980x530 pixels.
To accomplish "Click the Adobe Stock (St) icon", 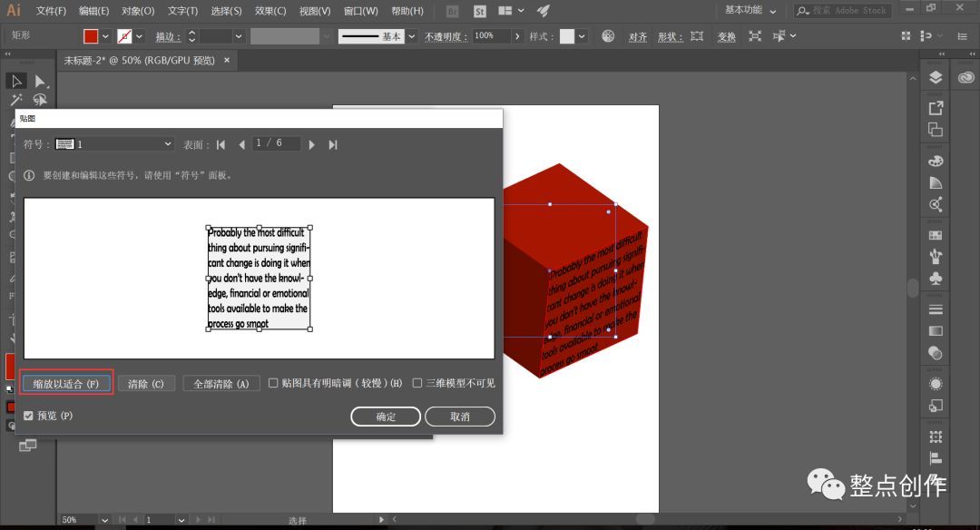I will click(479, 11).
